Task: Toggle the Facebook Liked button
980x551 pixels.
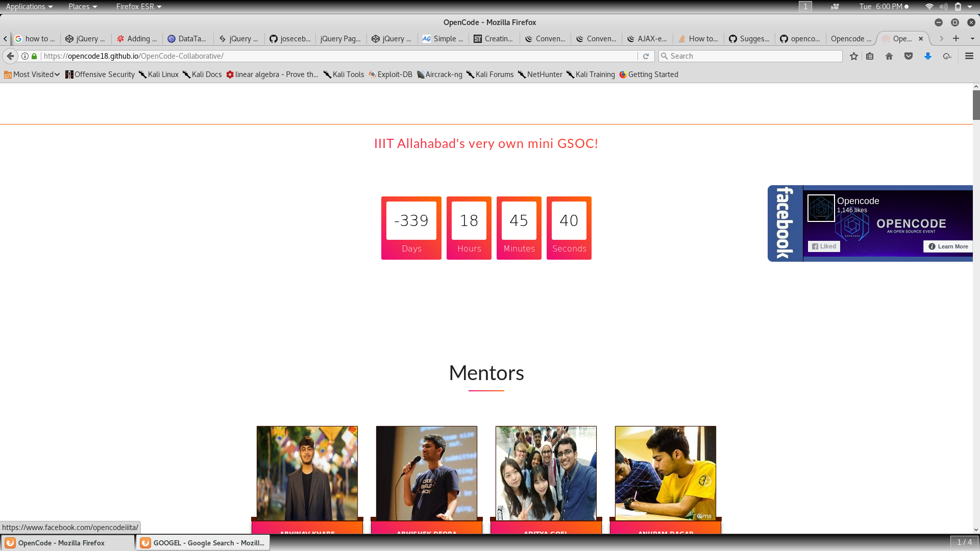Action: pyautogui.click(x=824, y=246)
